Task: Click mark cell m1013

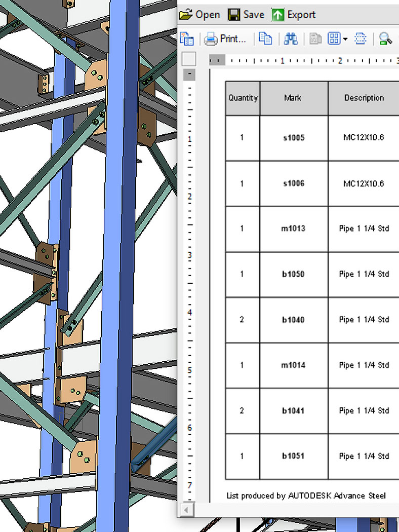Action: (294, 229)
